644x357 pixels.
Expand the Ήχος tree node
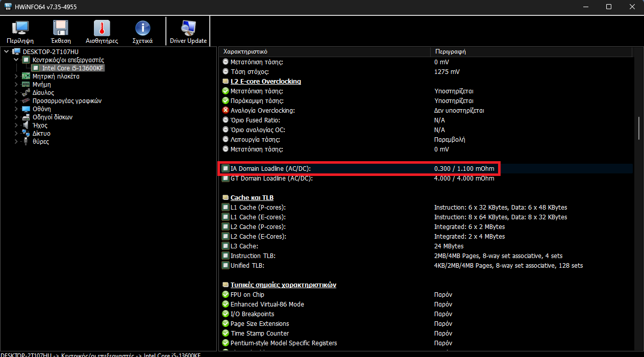pos(16,125)
